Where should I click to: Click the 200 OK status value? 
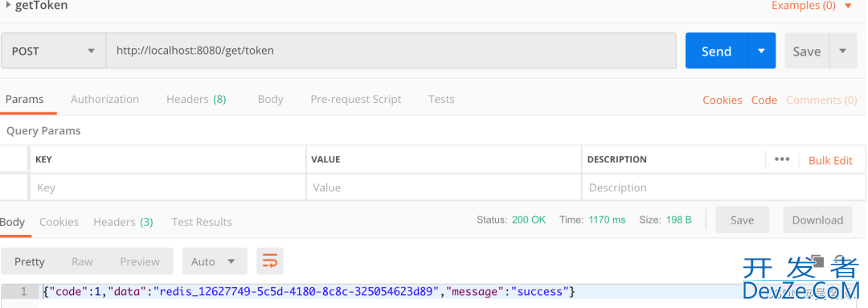click(x=529, y=220)
